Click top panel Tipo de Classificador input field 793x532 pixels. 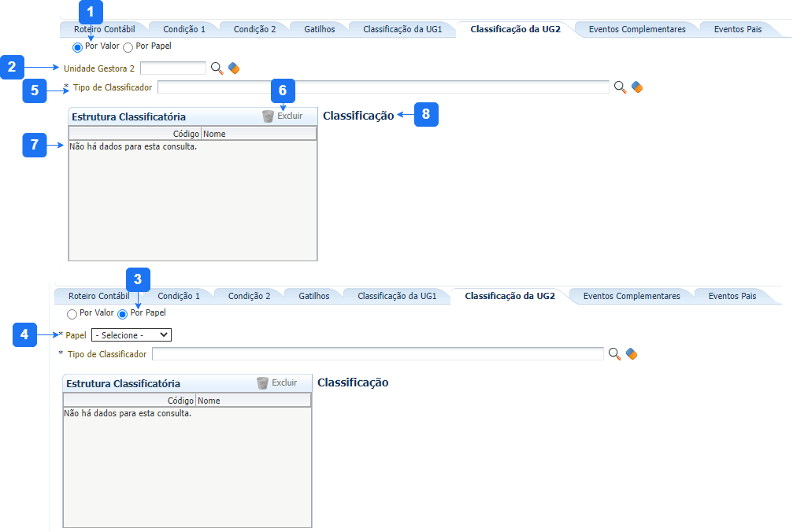tap(383, 87)
